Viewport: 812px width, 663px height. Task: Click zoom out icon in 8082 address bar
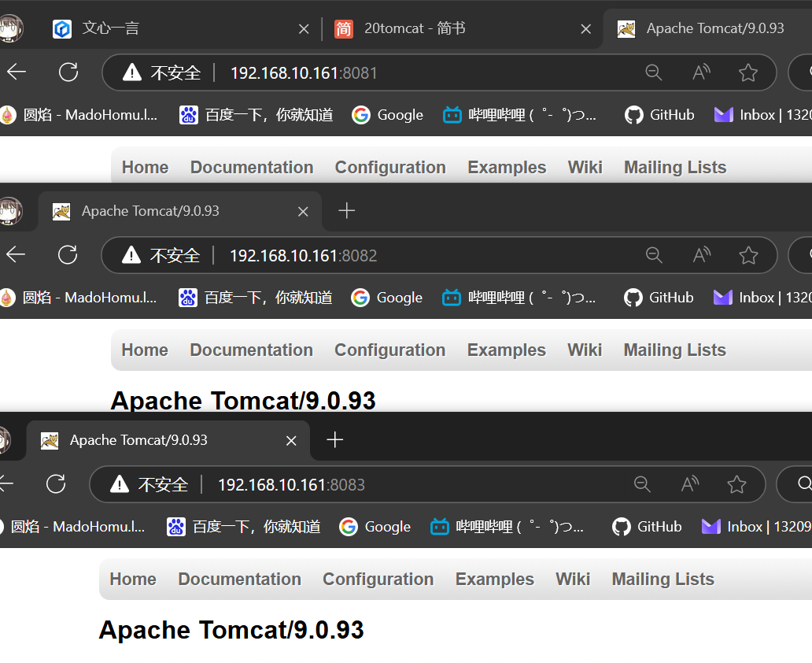(654, 254)
